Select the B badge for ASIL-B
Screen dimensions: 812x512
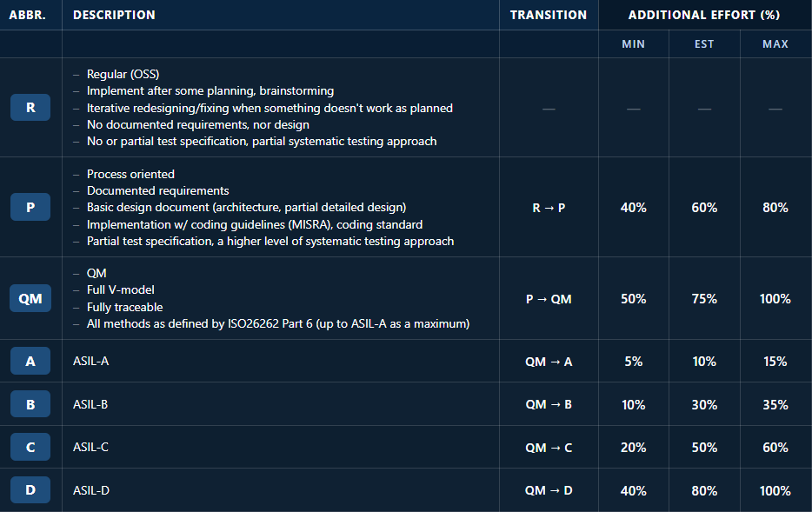point(30,404)
